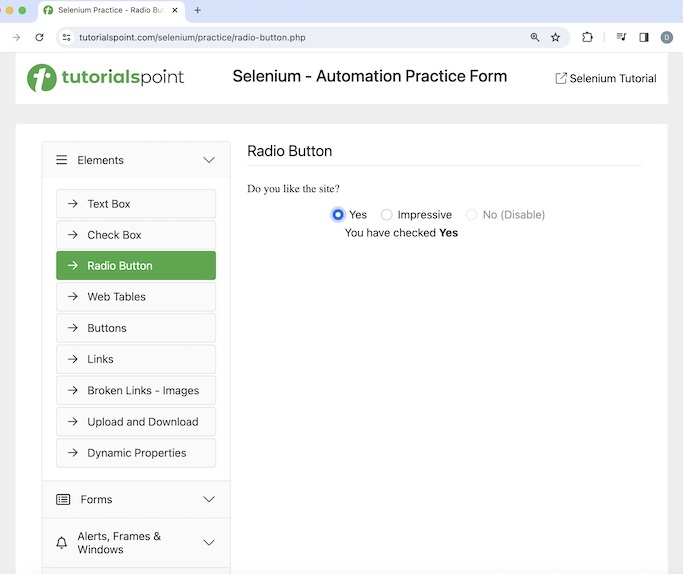Image resolution: width=683 pixels, height=574 pixels.
Task: Select the Impressive radio button
Action: coord(387,215)
